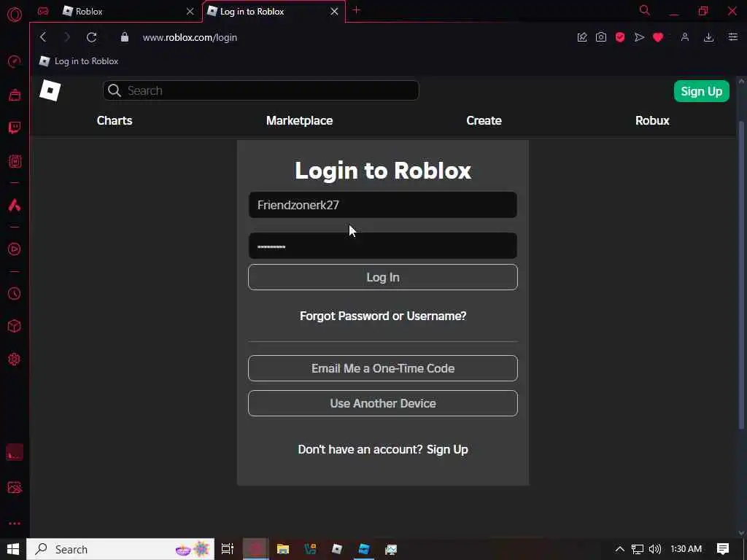Click the Log In button
The width and height of the screenshot is (747, 560).
pyautogui.click(x=382, y=277)
